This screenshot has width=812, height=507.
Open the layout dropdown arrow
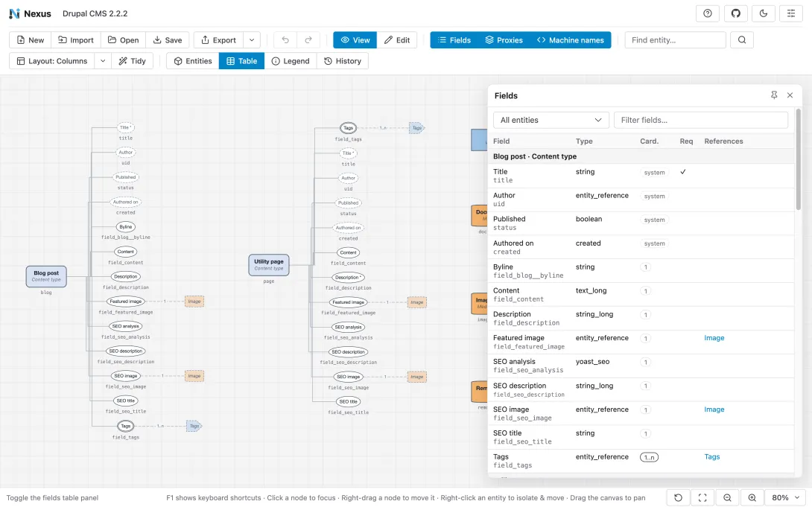tap(103, 61)
